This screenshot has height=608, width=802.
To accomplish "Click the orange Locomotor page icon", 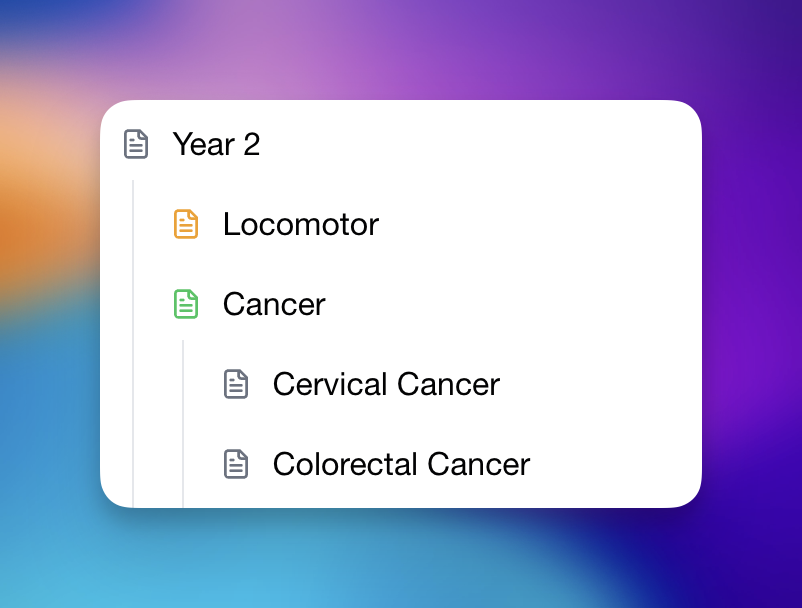I will pyautogui.click(x=186, y=224).
